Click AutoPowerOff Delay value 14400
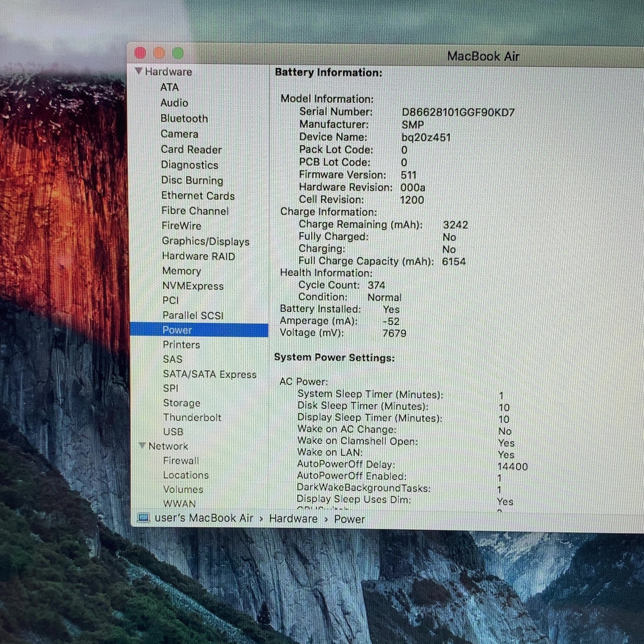 tap(512, 467)
